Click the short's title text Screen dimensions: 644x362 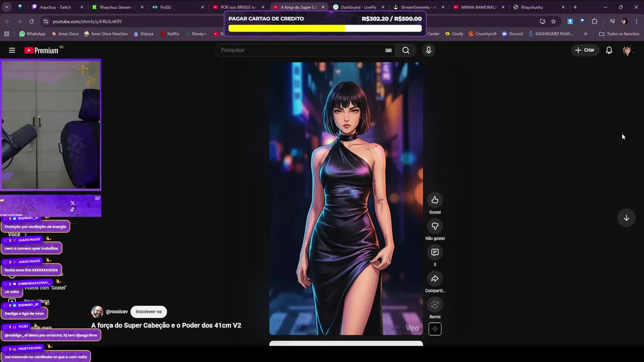(166, 325)
